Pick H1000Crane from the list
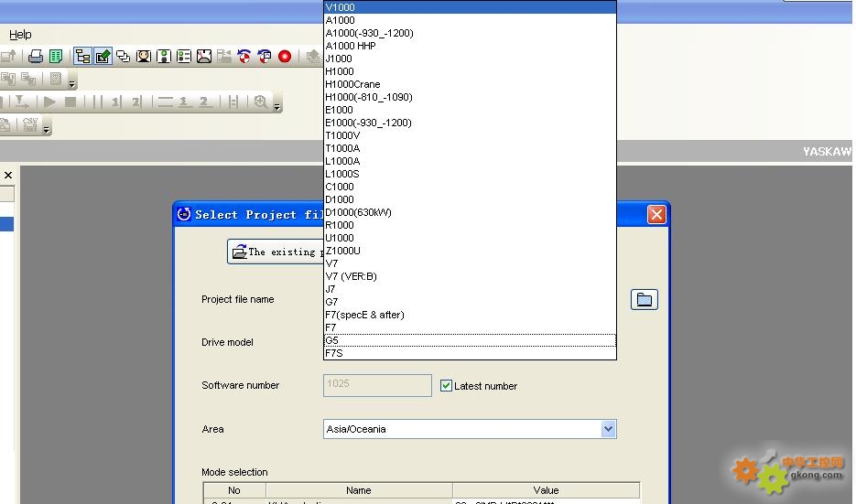Viewport: 856px width, 504px height. 470,84
